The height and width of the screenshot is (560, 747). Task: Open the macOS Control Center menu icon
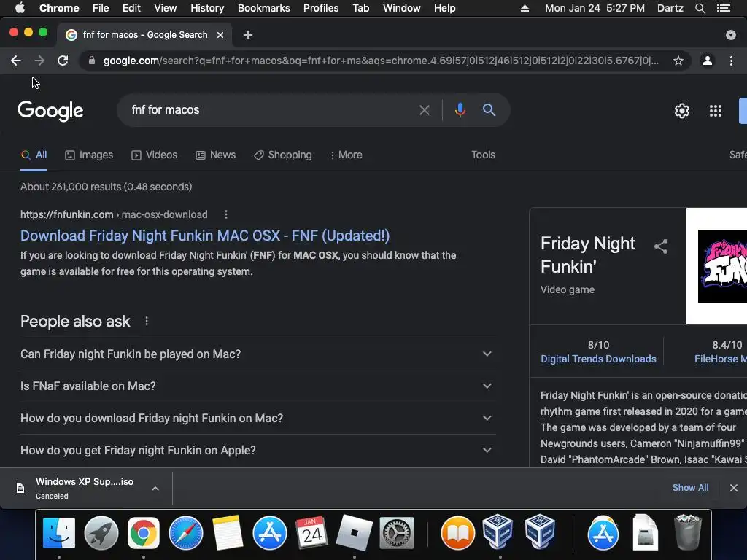(724, 8)
